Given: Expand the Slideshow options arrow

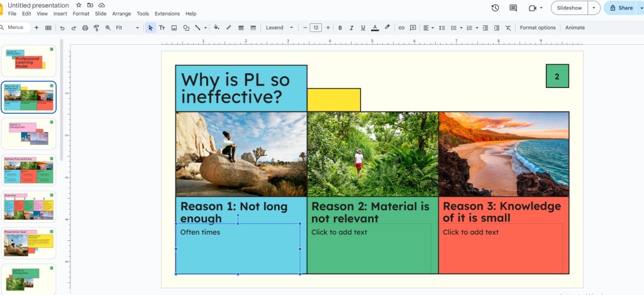Looking at the screenshot, I should [x=594, y=8].
